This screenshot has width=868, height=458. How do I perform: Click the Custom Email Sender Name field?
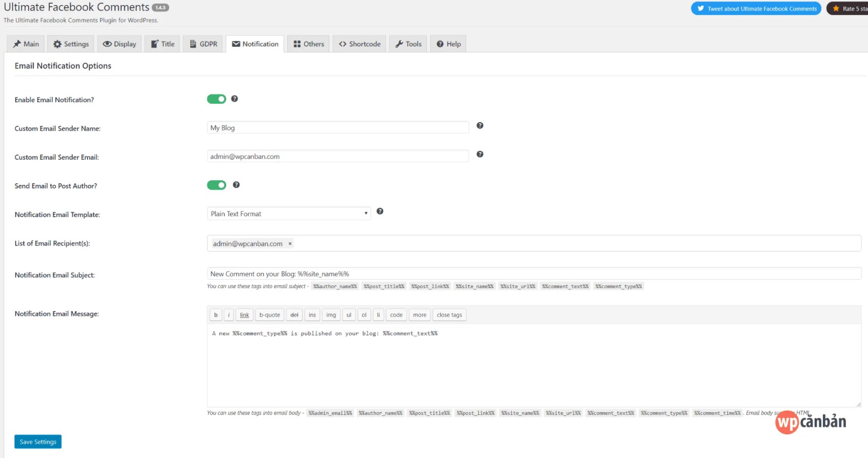(x=338, y=128)
